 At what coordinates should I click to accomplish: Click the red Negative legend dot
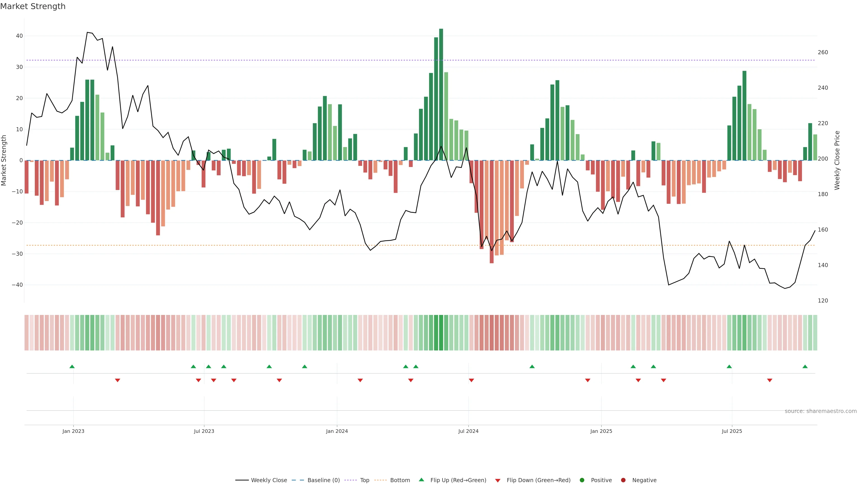(x=623, y=480)
